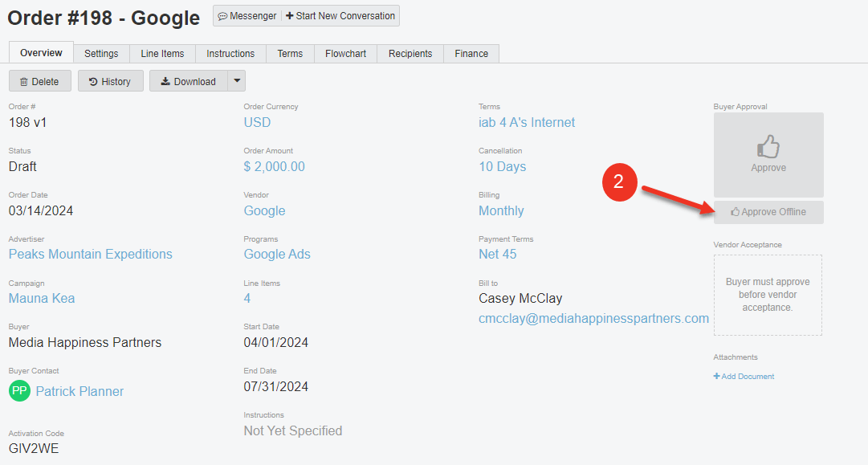The width and height of the screenshot is (868, 465).
Task: Open the Flowchart tab
Action: tap(345, 53)
